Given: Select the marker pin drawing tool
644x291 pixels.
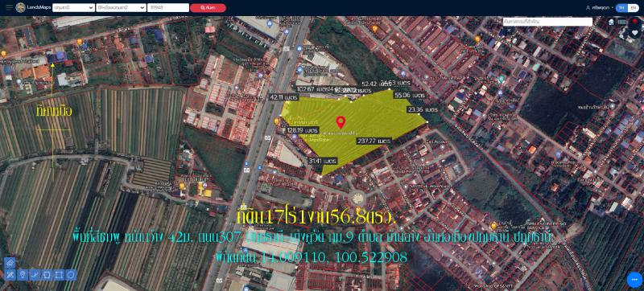Looking at the screenshot, I should coord(23,275).
